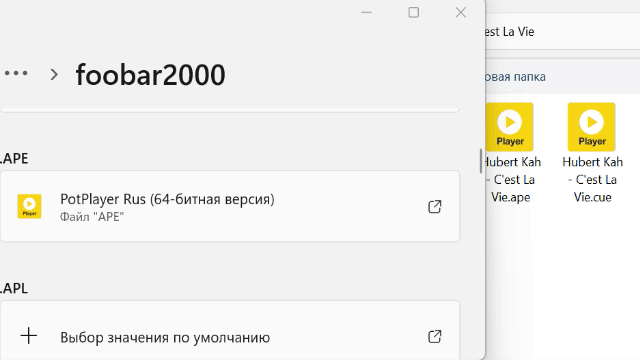Image resolution: width=640 pixels, height=360 pixels.
Task: Click the .APL section heading
Action: click(x=14, y=288)
